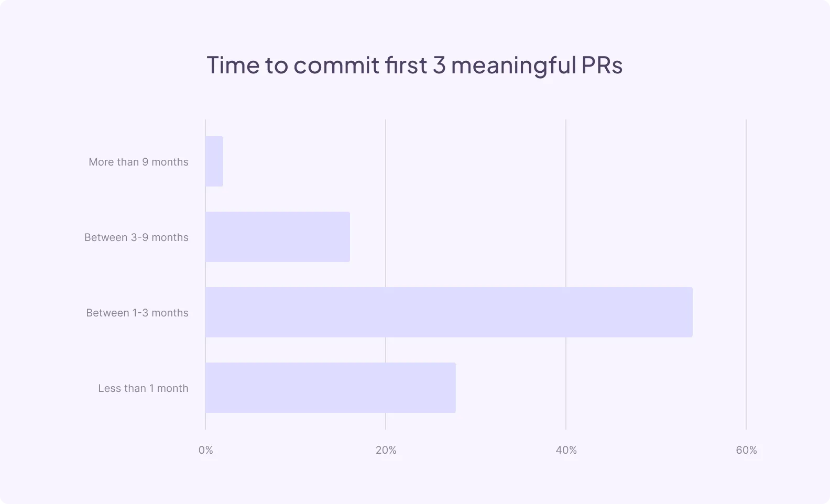Select the word 'meaningful' in the title
The height and width of the screenshot is (504, 830).
click(514, 65)
